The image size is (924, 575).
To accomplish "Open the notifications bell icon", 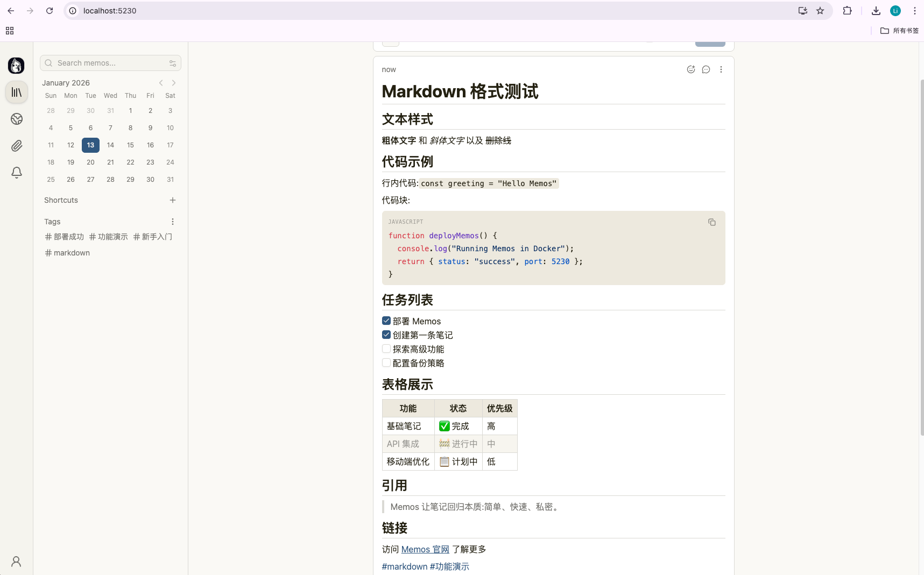I will 17,173.
